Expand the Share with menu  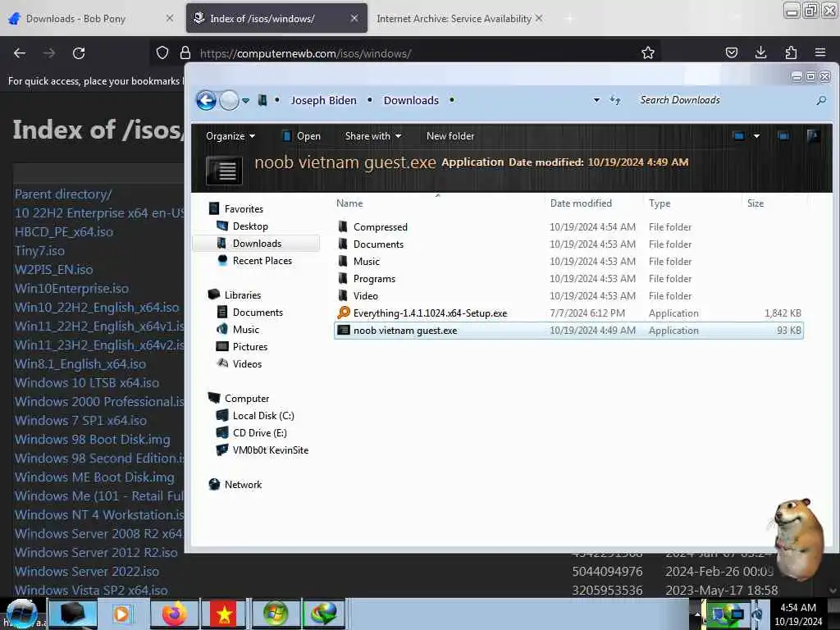[x=373, y=136]
